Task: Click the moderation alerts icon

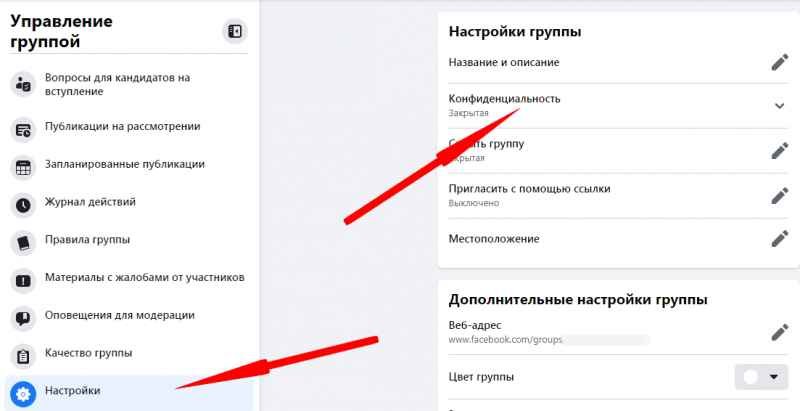Action: pos(23,319)
